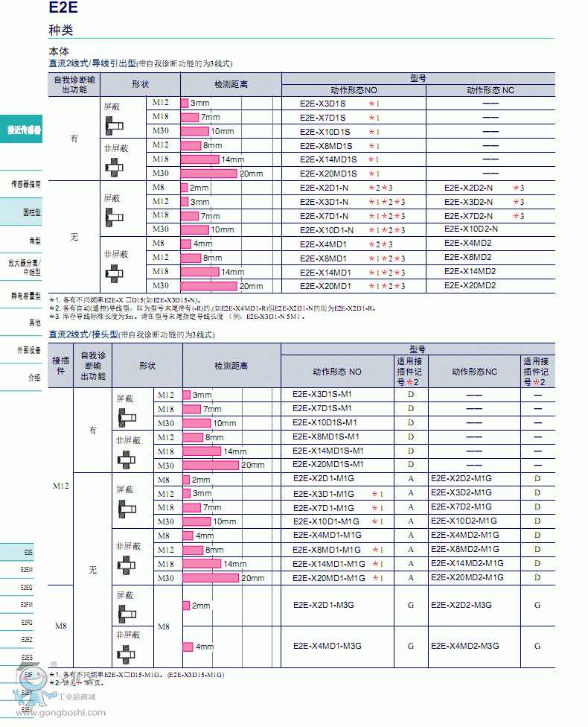Select connector model E2E-X3D1S-M1
The image size is (588, 727).
(322, 394)
